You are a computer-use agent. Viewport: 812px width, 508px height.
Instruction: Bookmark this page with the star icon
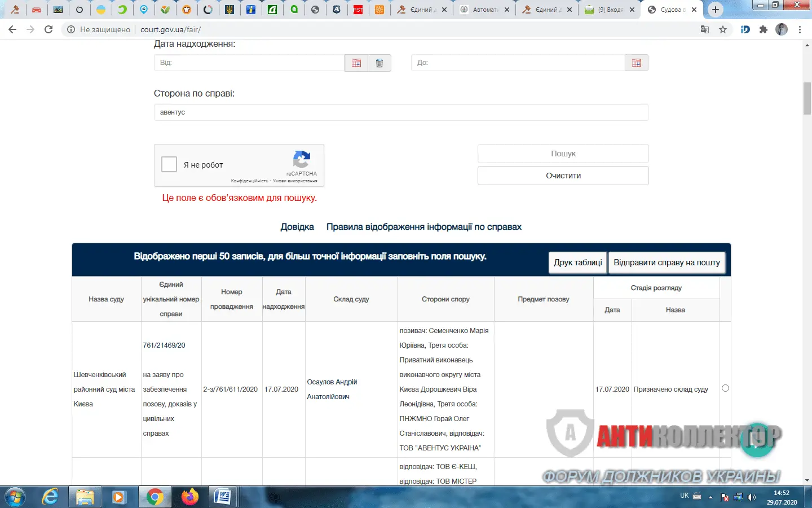tap(723, 29)
